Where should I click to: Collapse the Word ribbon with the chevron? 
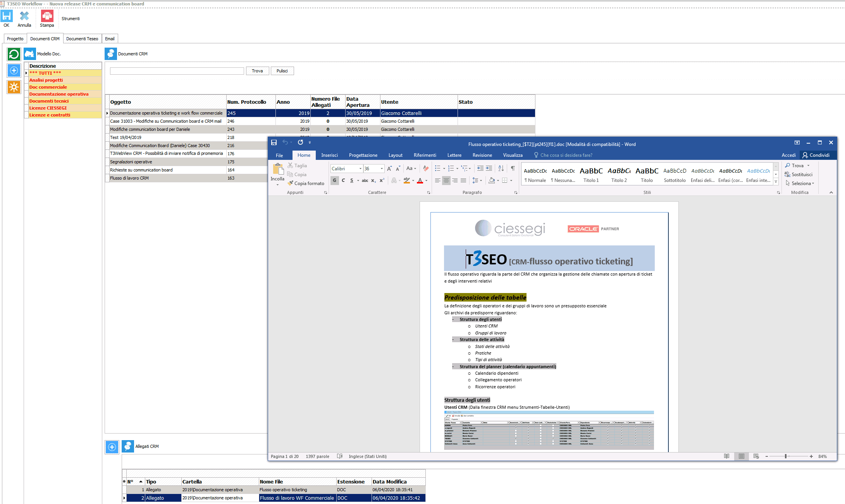(831, 192)
